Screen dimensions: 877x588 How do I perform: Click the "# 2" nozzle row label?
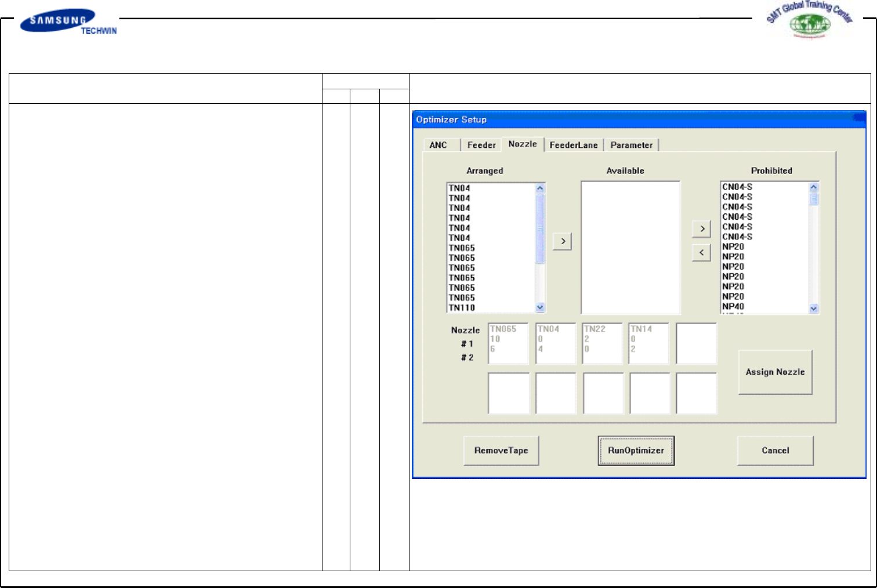(x=468, y=358)
